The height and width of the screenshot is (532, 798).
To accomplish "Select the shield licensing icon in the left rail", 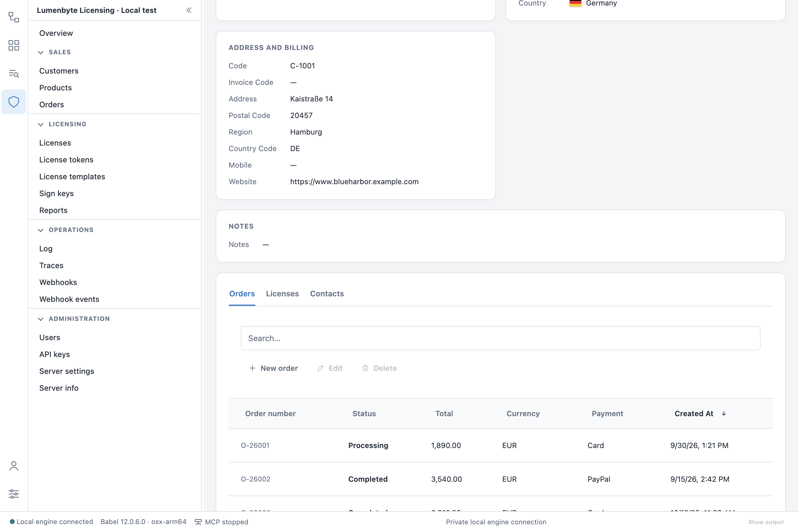I will click(x=13, y=101).
